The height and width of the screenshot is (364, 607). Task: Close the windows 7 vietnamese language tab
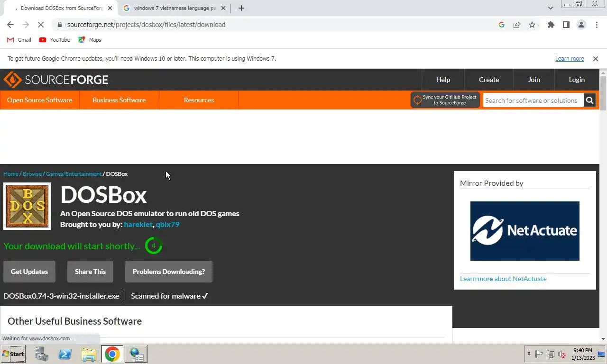[224, 8]
